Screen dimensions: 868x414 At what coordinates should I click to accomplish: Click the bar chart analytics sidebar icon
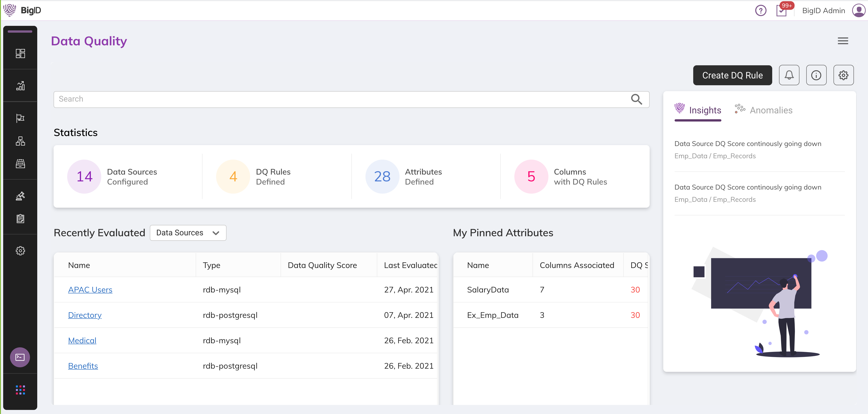20,86
